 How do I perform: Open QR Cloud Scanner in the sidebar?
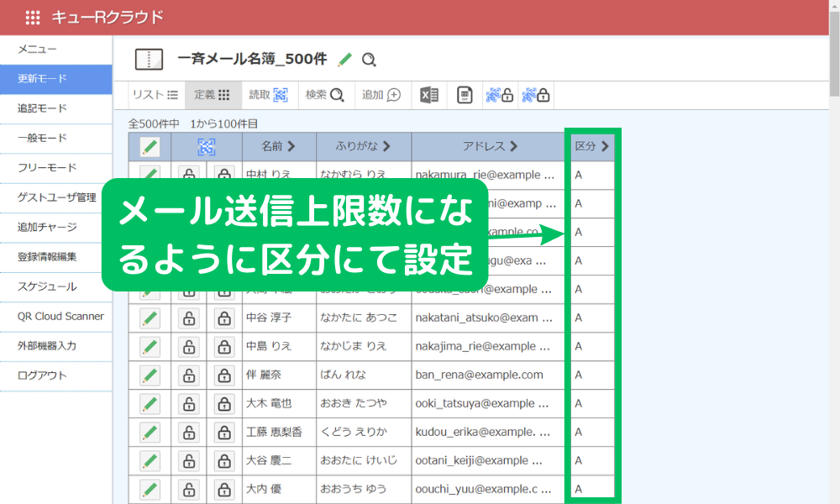[x=55, y=317]
